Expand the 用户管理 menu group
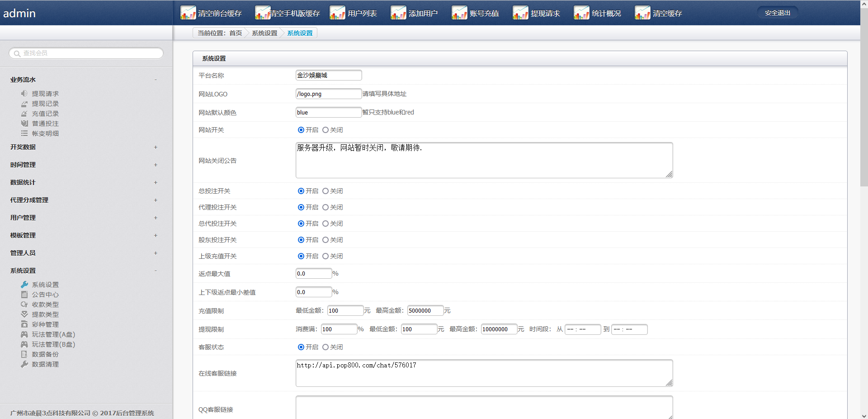Viewport: 868px width, 419px height. (x=156, y=218)
